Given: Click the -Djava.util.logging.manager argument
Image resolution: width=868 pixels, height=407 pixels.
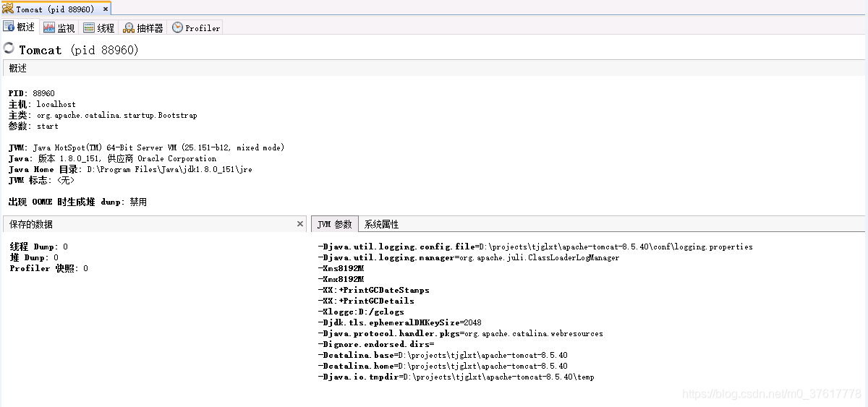Looking at the screenshot, I should pyautogui.click(x=469, y=257).
